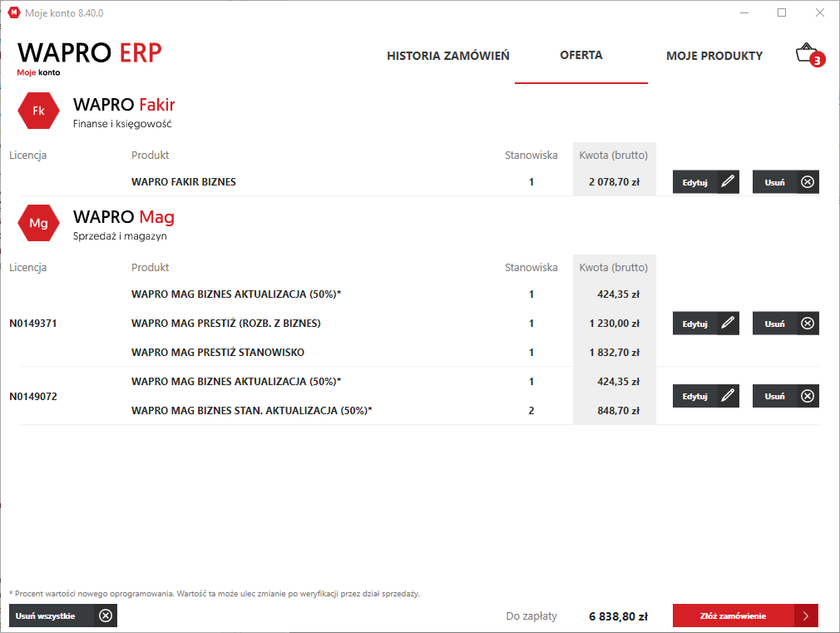Screen dimensions: 840x633
Task: Select the OFERTA tab
Action: point(581,56)
